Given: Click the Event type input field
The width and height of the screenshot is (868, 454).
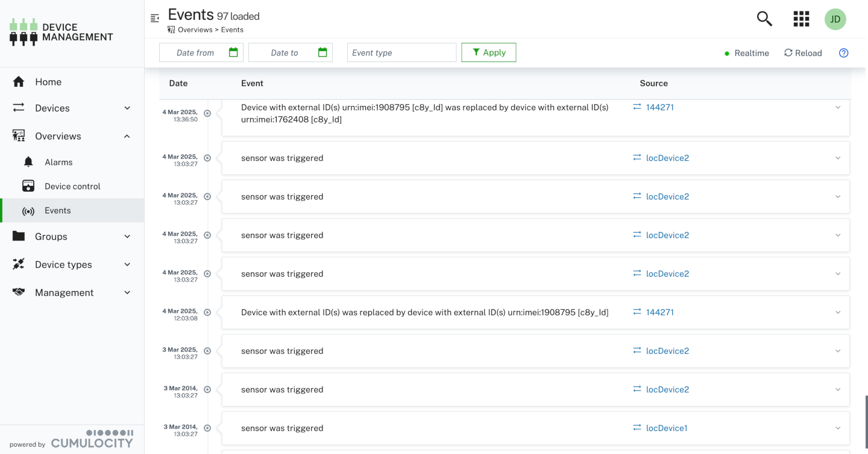Looking at the screenshot, I should tap(401, 52).
